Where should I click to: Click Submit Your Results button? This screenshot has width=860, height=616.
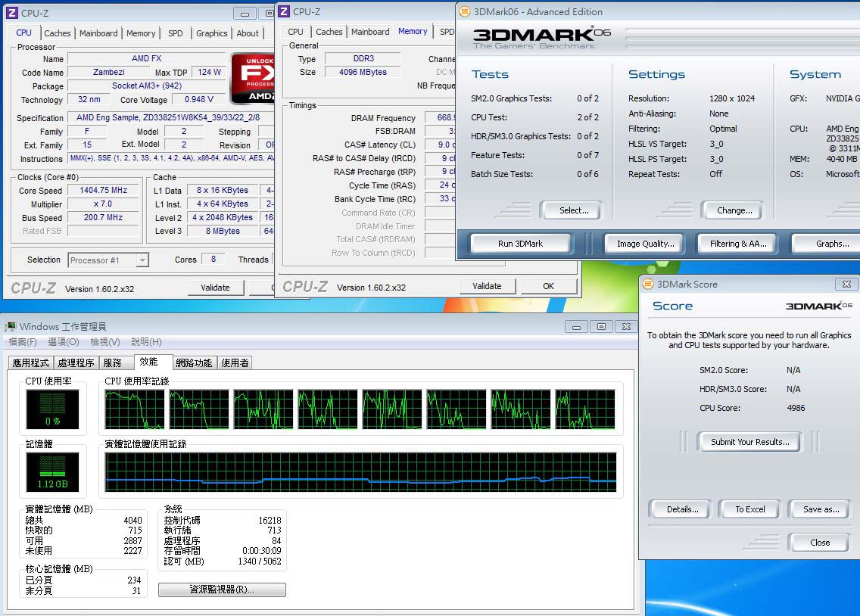click(749, 442)
